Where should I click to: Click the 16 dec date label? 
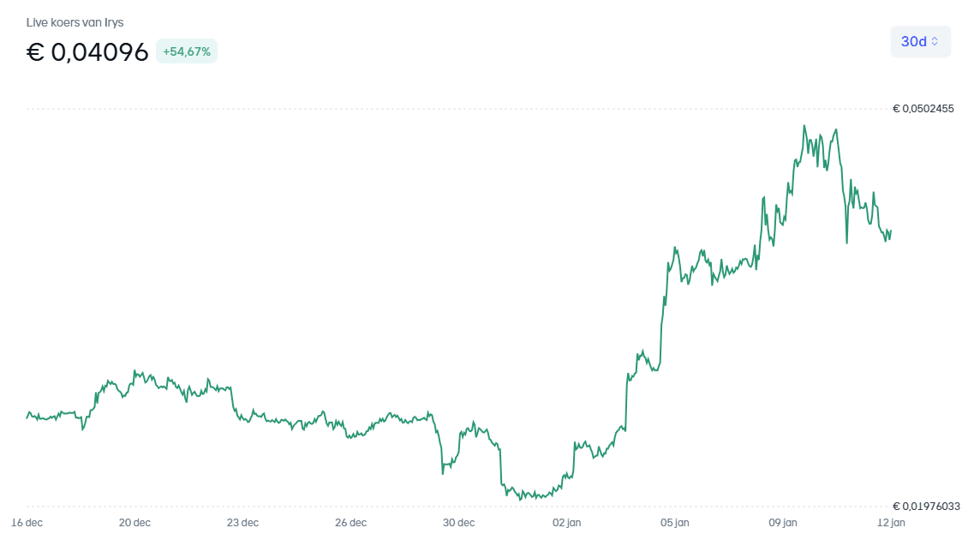tap(27, 523)
